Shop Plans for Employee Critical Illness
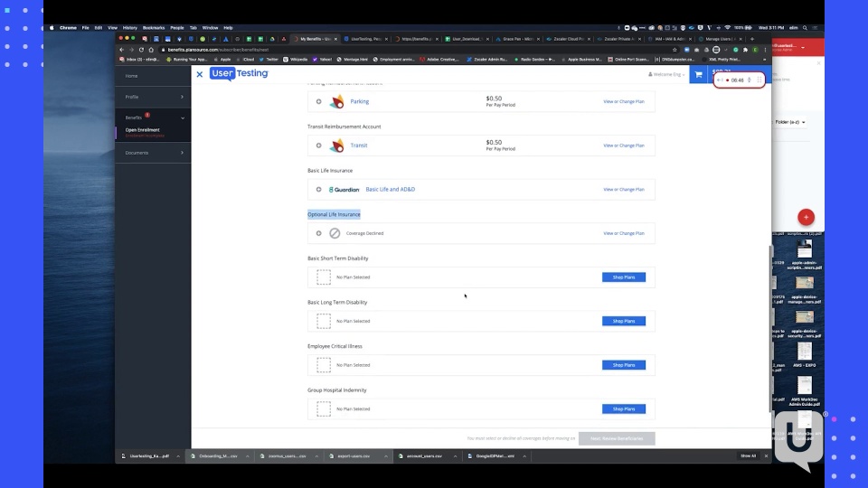Screen dimensions: 868x488 pos(624,365)
